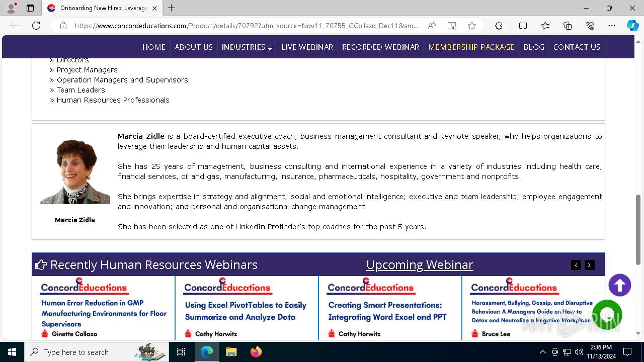Open Creating Smart Presentations webinar card
This screenshot has width=644, height=362.
point(390,308)
